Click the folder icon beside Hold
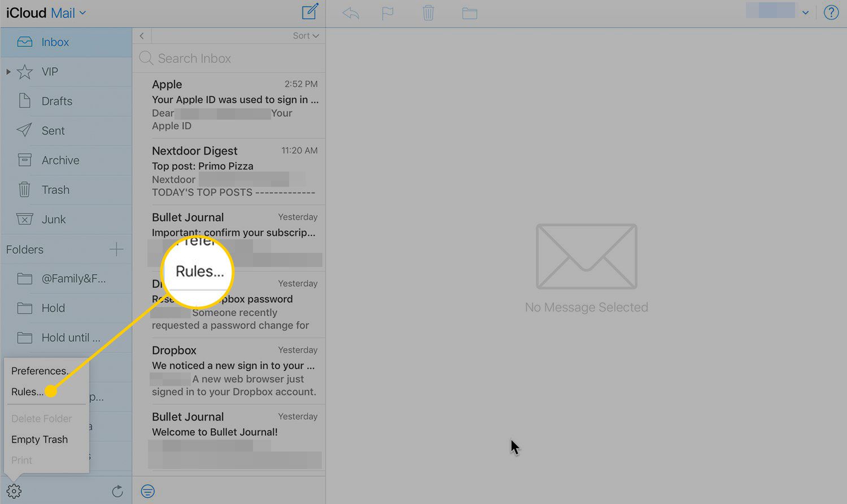Screen dimensions: 847x504 point(24,308)
